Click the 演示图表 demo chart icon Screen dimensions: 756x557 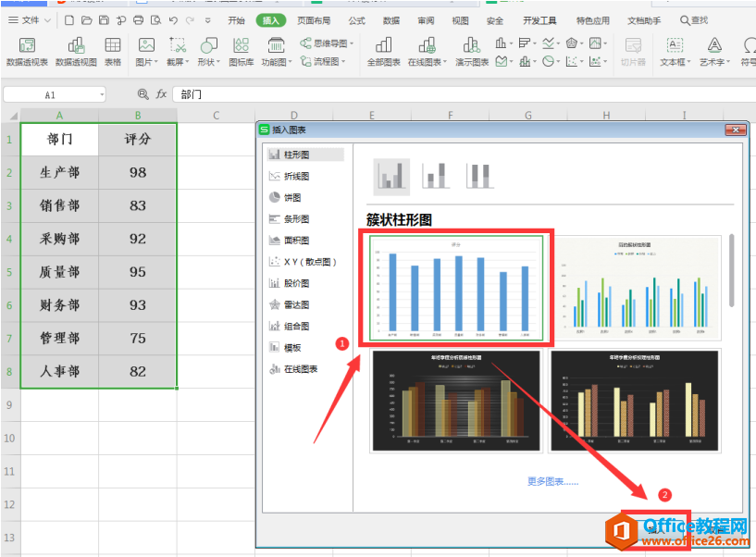(x=472, y=52)
